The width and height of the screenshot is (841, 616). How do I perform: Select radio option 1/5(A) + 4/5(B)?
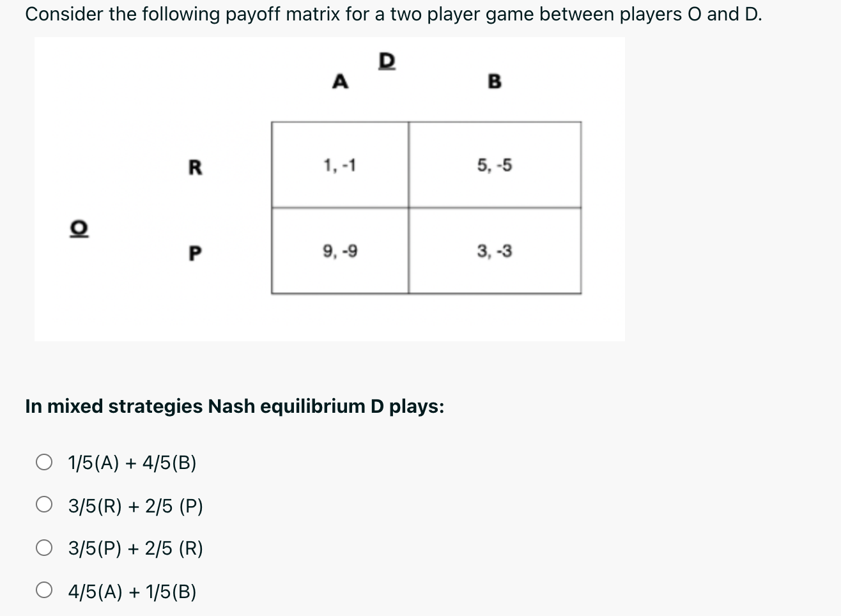click(x=45, y=463)
